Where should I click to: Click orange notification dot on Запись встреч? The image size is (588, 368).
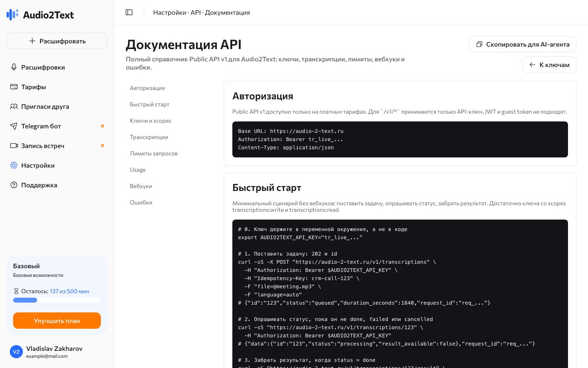tap(102, 146)
